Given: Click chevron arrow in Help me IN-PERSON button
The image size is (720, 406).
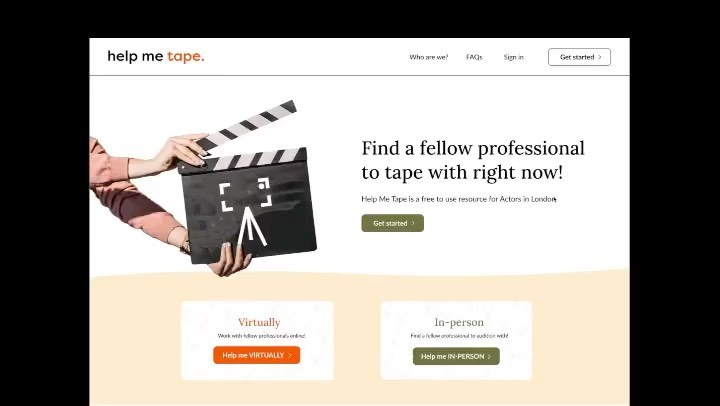Looking at the screenshot, I should (x=489, y=357).
